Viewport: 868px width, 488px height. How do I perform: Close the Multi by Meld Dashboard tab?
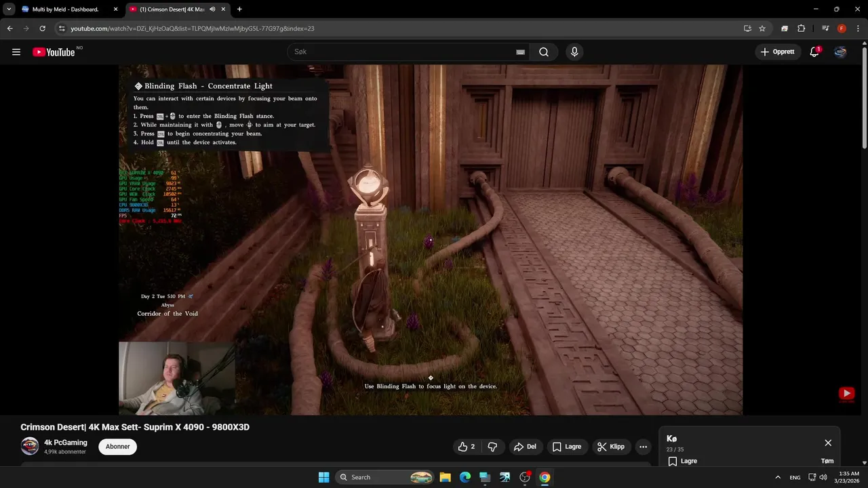[115, 9]
